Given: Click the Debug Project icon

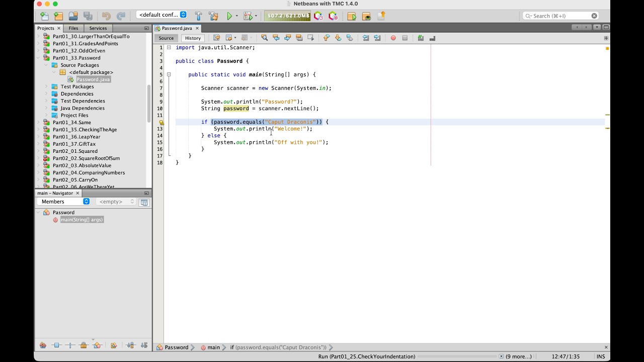Looking at the screenshot, I should [248, 16].
